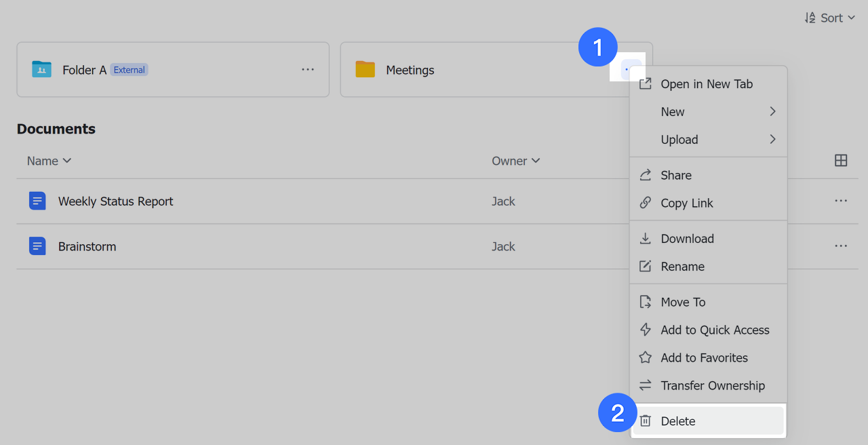Open the Owner column sort dropdown
This screenshot has height=445, width=868.
pos(536,161)
